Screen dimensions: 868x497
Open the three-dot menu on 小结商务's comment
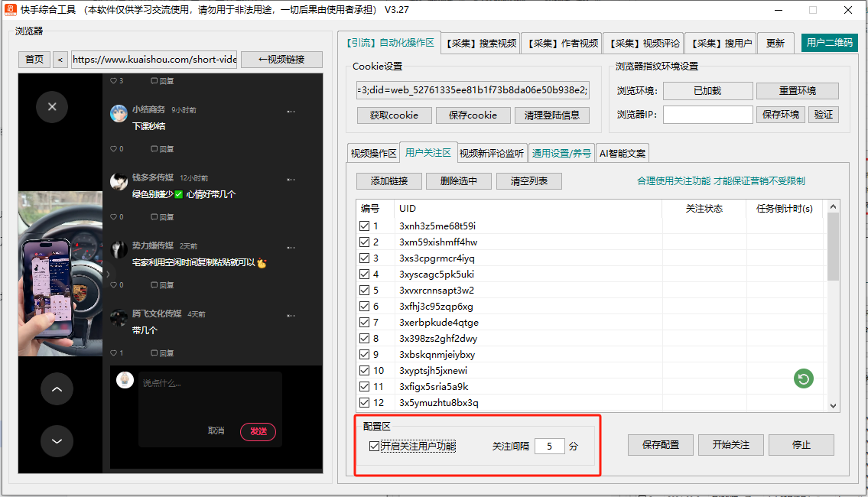click(291, 111)
